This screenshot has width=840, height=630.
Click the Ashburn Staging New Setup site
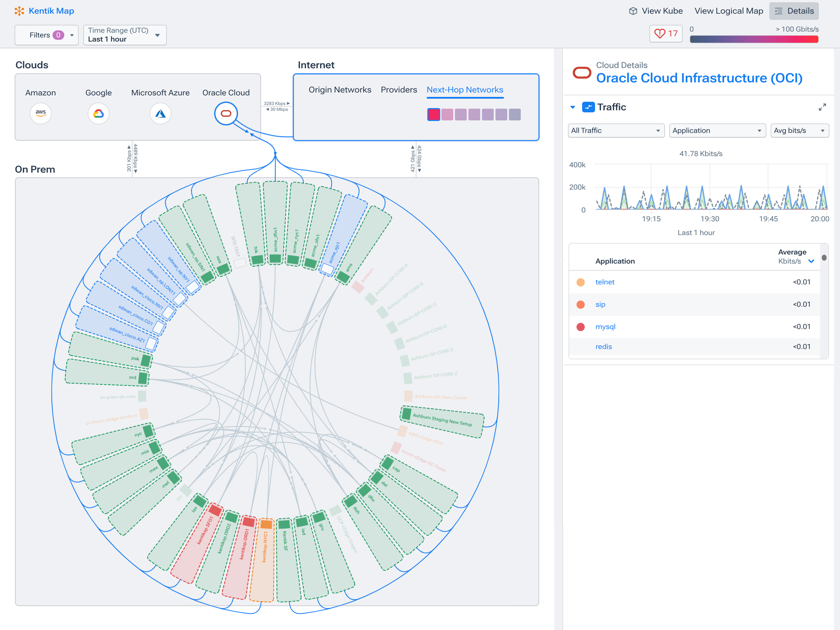click(442, 421)
